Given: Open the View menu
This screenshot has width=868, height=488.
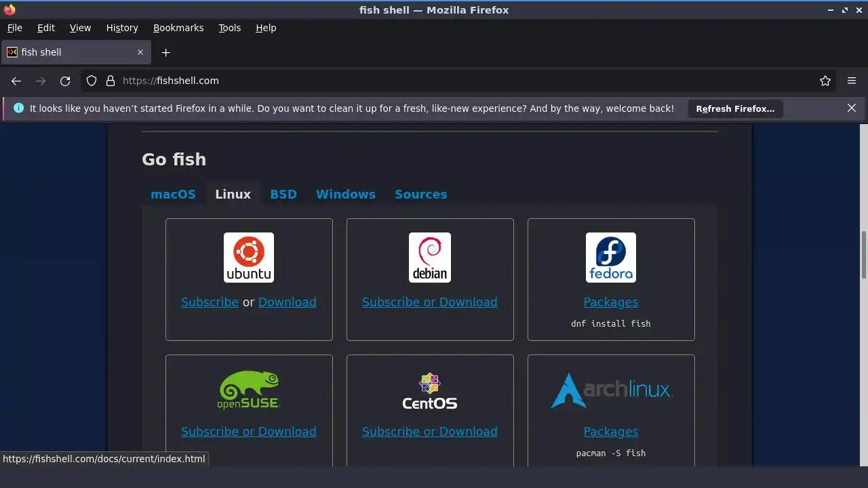Looking at the screenshot, I should [x=80, y=28].
